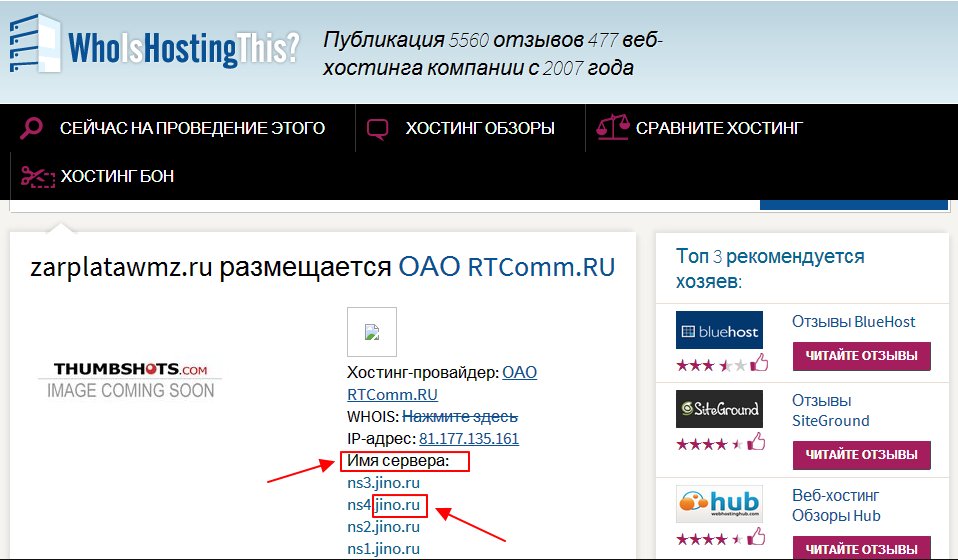This screenshot has width=958, height=560.
Task: Click the WHOIS Нажмите здесь link
Action: pos(460,417)
